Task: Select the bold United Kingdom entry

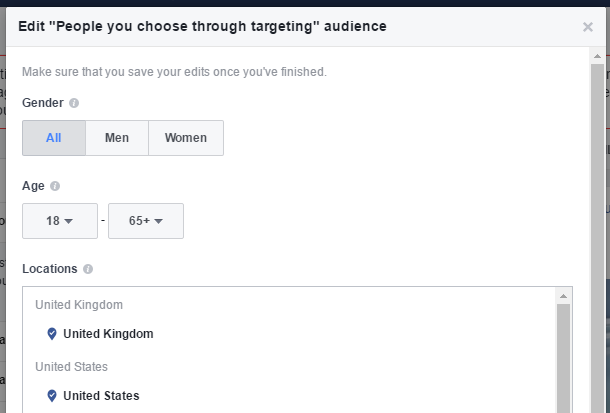Action: coord(108,334)
